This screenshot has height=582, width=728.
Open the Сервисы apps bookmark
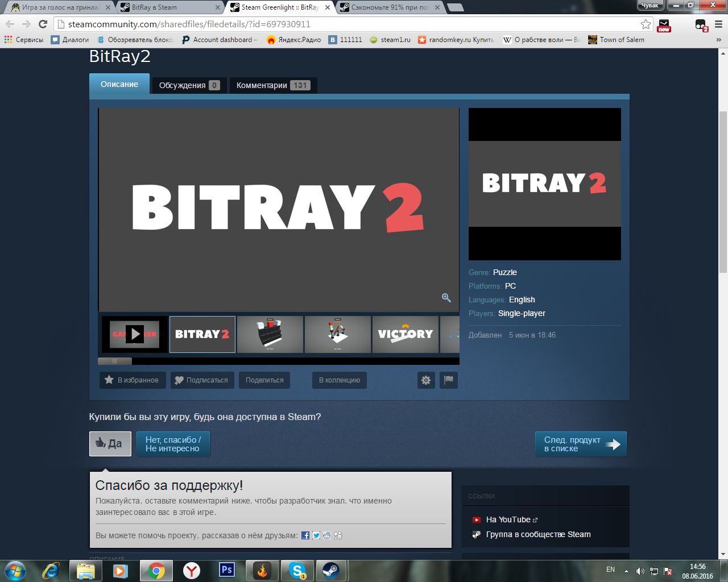point(24,40)
